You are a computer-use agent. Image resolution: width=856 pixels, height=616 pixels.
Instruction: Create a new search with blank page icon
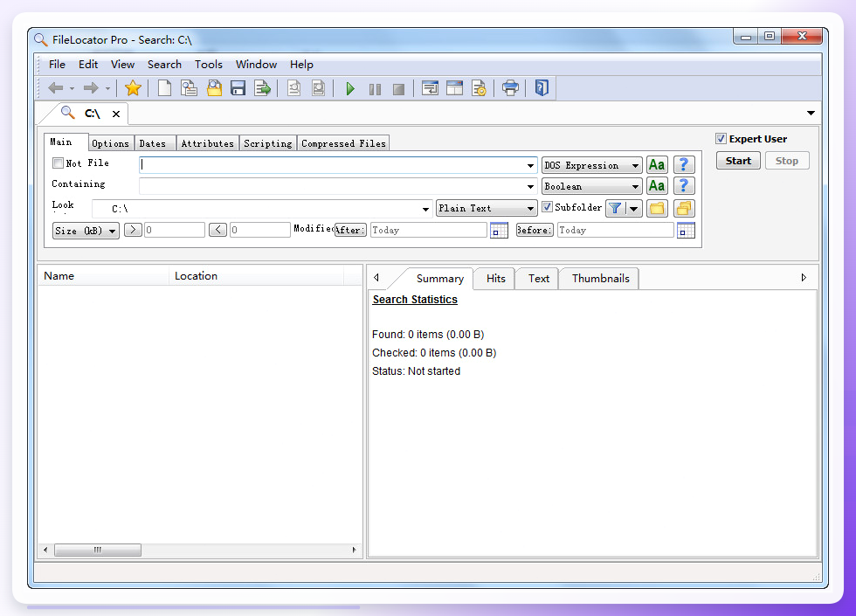(164, 88)
